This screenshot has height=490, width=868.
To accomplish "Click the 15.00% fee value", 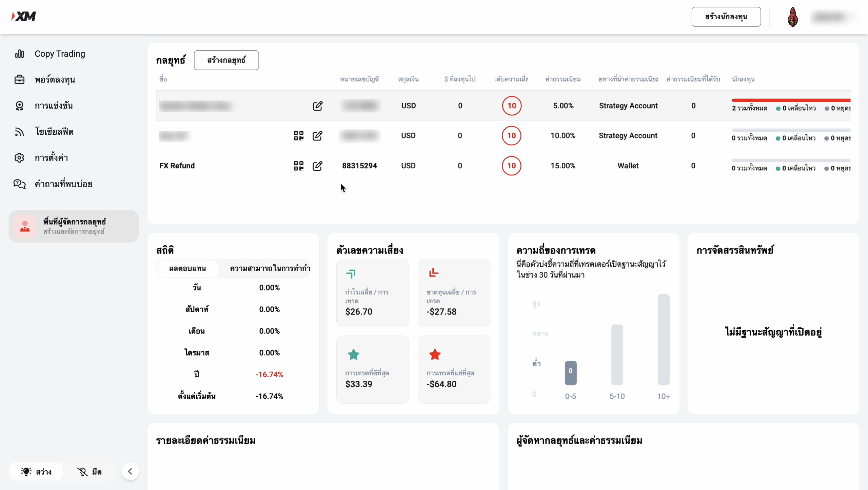I will tap(563, 166).
